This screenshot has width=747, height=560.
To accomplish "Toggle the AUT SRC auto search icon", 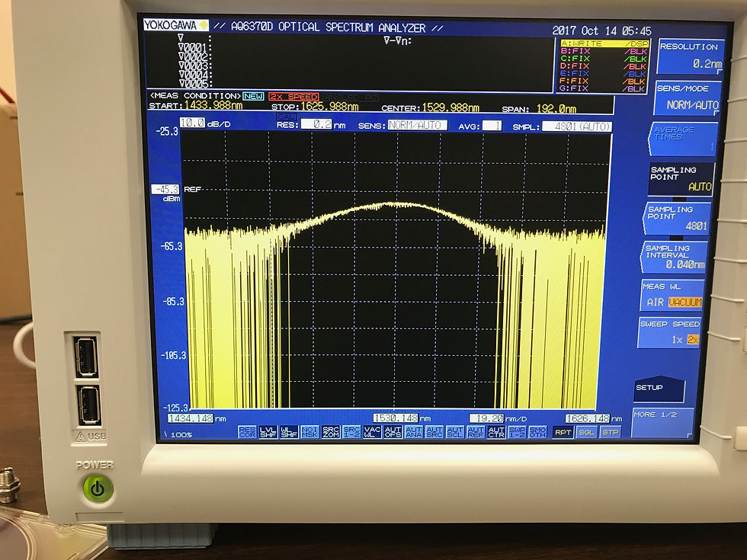I will [434, 432].
